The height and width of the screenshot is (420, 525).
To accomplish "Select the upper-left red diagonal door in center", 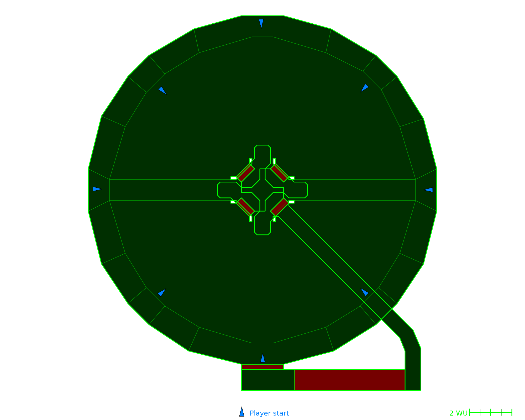I will (x=246, y=173).
